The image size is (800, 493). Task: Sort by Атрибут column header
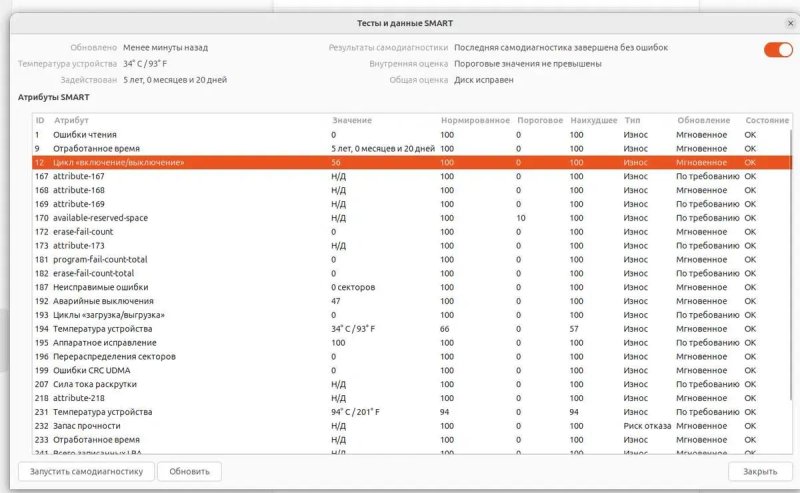pyautogui.click(x=71, y=120)
